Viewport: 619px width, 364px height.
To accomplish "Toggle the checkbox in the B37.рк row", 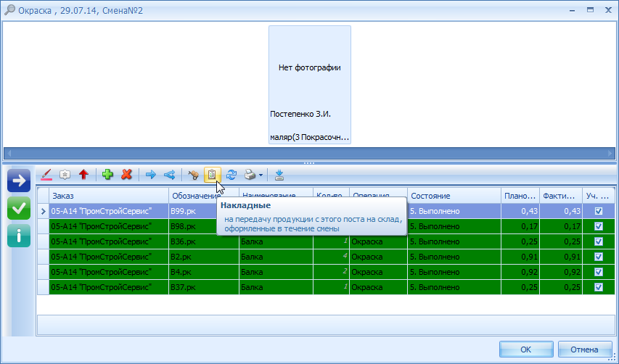I will [599, 287].
